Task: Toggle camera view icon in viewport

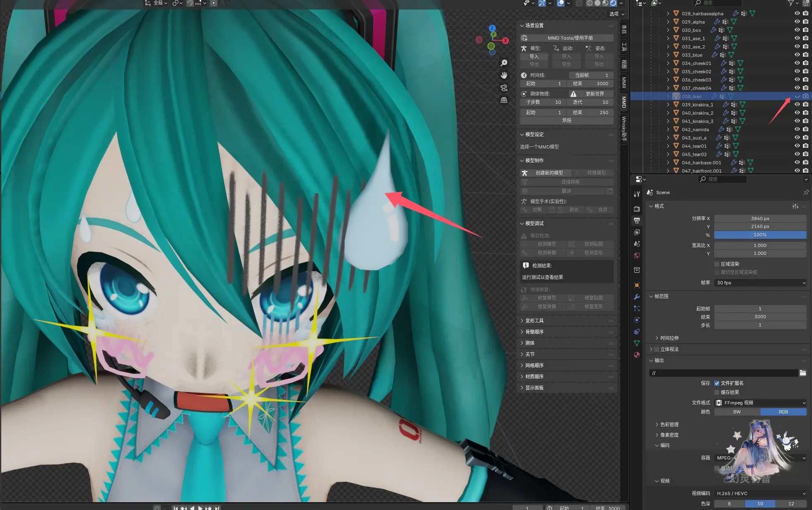Action: point(504,88)
